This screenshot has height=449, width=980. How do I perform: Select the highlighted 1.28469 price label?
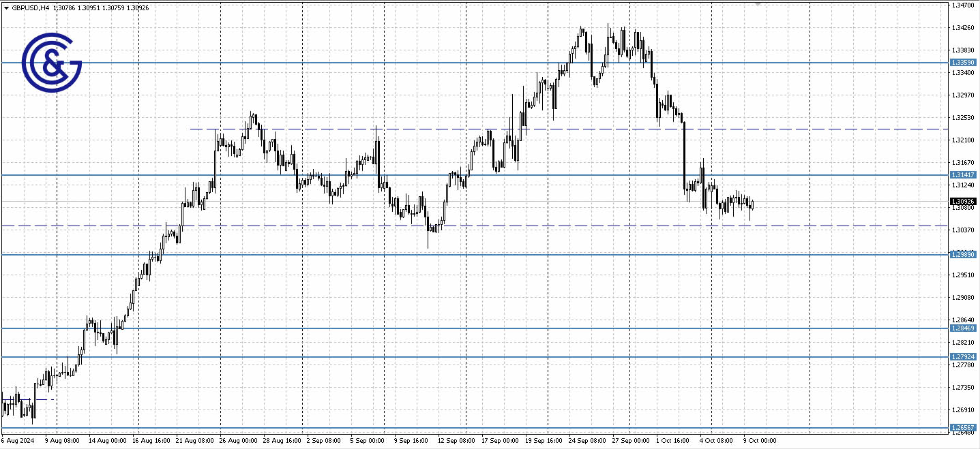tap(962, 328)
